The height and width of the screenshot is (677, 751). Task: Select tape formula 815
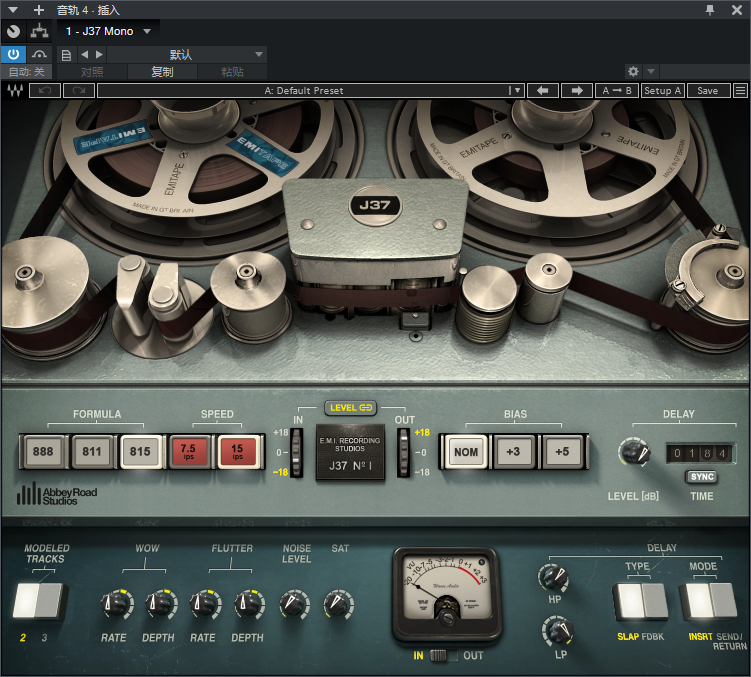click(140, 451)
